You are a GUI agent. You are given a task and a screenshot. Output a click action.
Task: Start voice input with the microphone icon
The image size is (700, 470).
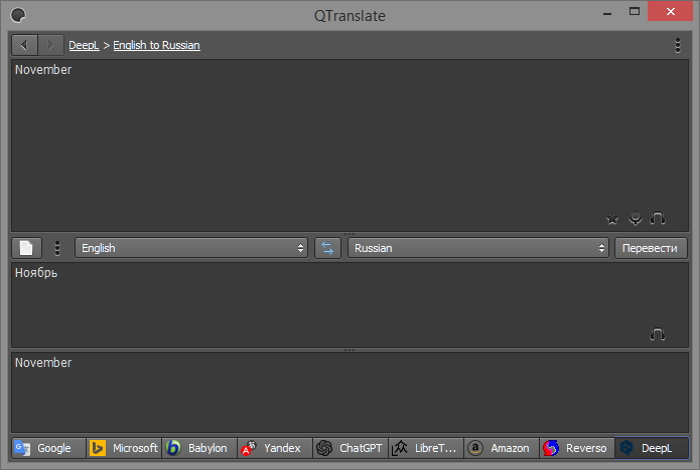pyautogui.click(x=635, y=219)
